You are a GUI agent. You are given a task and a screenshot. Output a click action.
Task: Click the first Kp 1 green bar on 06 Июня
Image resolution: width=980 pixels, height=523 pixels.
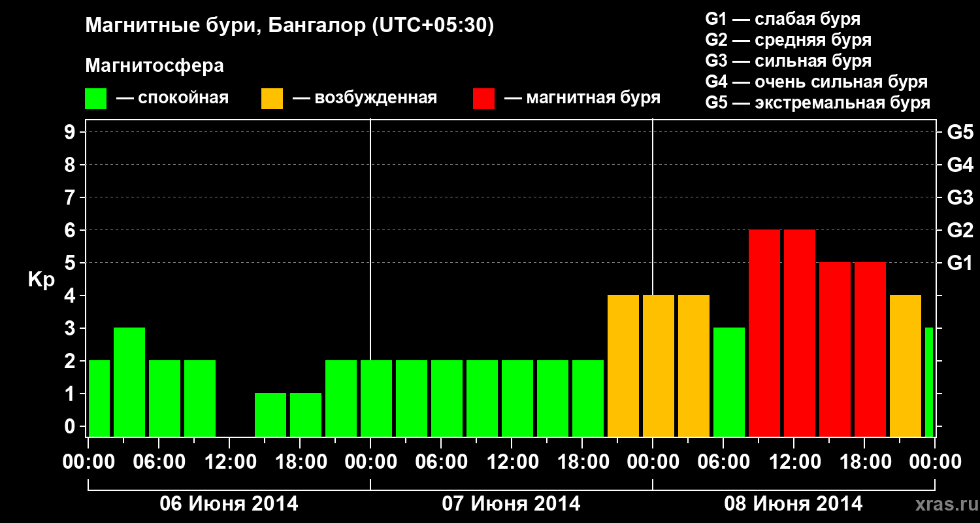point(270,414)
